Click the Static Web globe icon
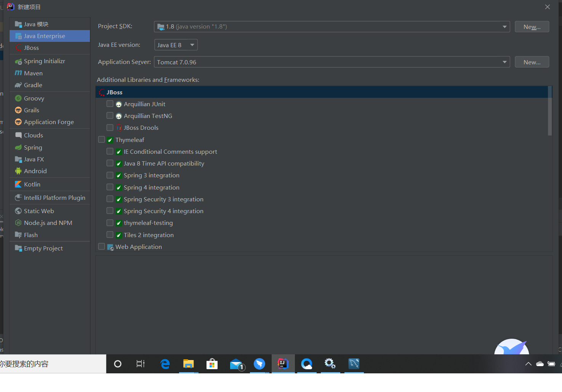Image resolution: width=562 pixels, height=392 pixels. tap(18, 211)
